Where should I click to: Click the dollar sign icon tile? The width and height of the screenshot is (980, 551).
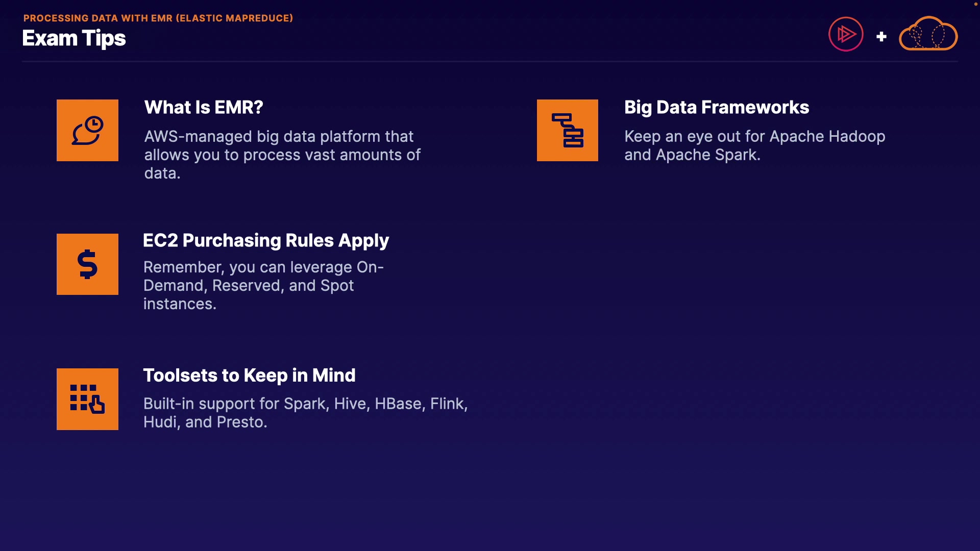87,264
